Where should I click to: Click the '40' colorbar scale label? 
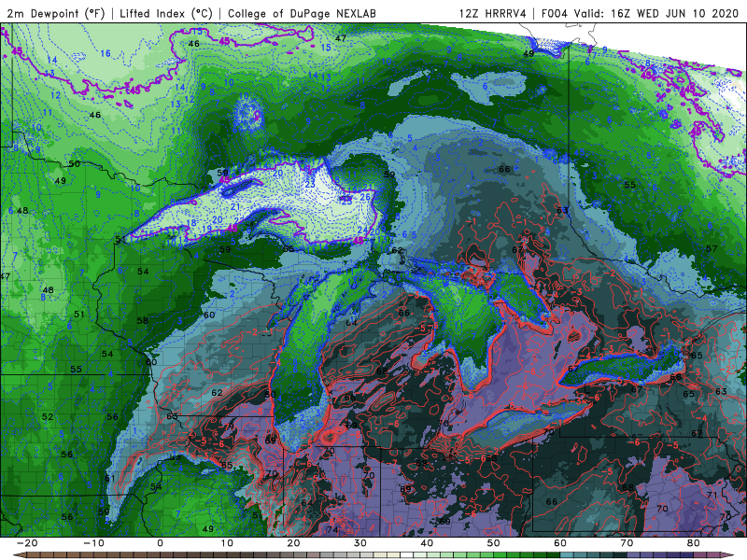[x=427, y=543]
